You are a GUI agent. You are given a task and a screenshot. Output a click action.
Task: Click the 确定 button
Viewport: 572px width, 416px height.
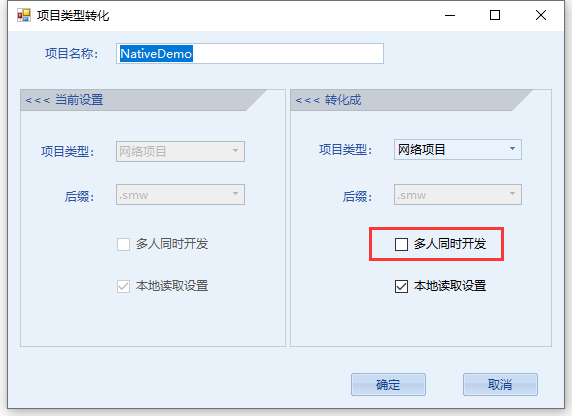click(388, 384)
